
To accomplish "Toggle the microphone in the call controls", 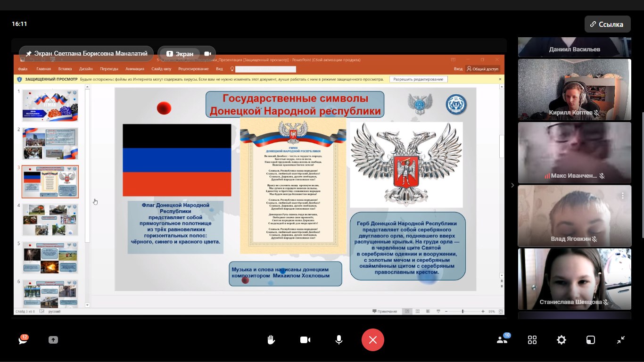I will click(339, 340).
